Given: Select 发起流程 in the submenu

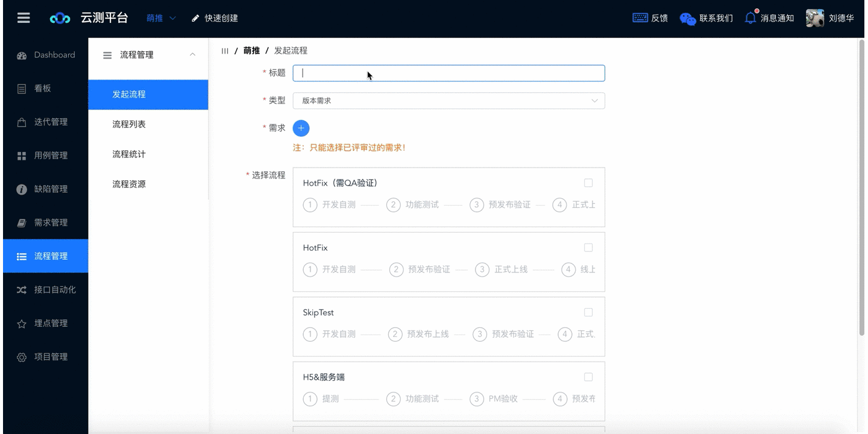Looking at the screenshot, I should [148, 95].
